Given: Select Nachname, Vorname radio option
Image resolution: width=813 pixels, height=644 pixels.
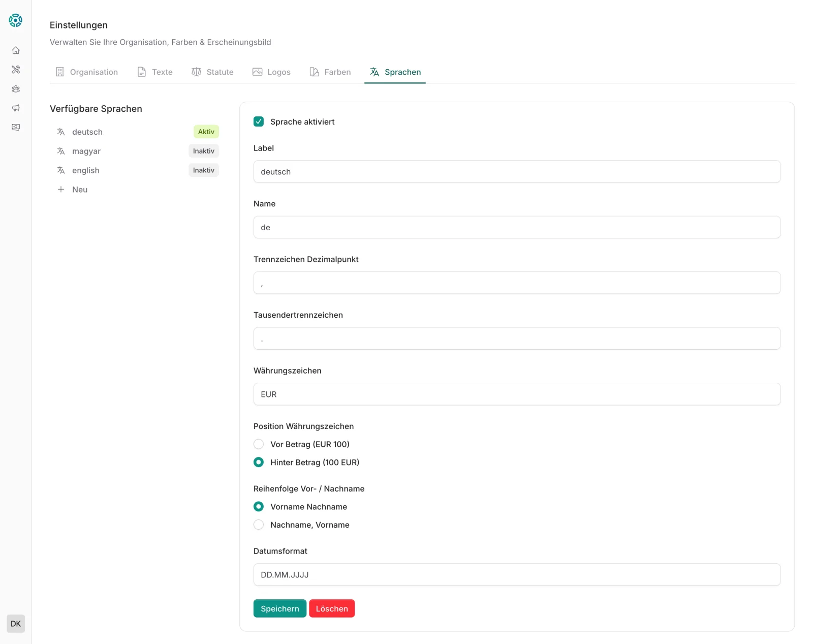Looking at the screenshot, I should (259, 525).
